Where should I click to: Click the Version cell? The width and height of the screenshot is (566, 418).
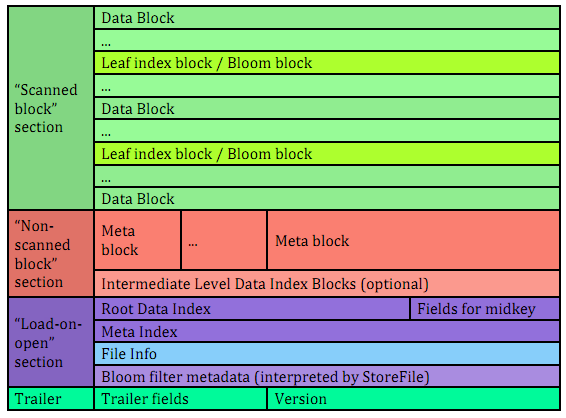pyautogui.click(x=414, y=399)
